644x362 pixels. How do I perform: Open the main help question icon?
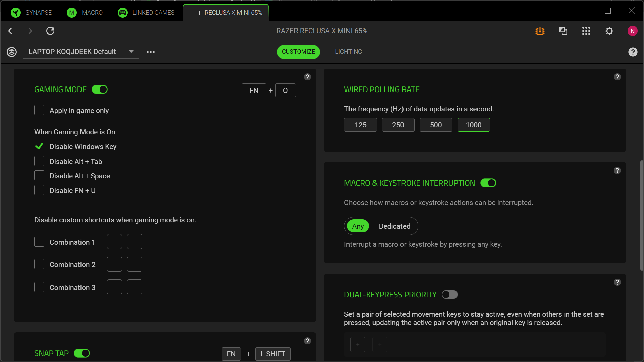633,52
